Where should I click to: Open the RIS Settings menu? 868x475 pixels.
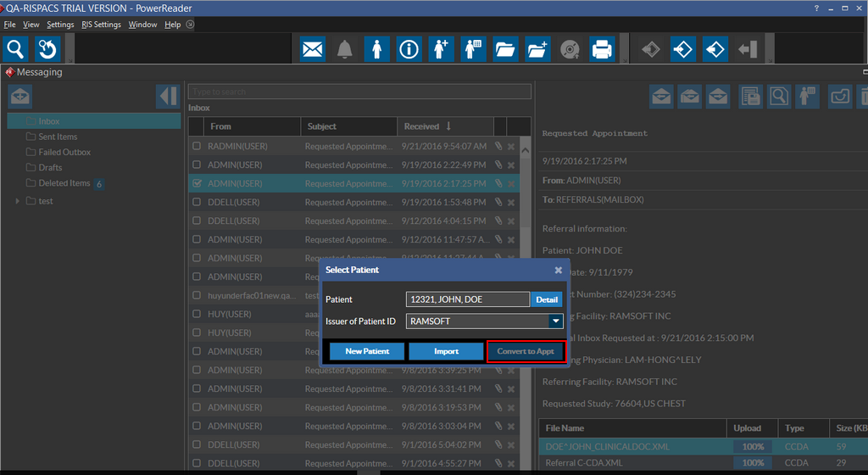pyautogui.click(x=101, y=25)
